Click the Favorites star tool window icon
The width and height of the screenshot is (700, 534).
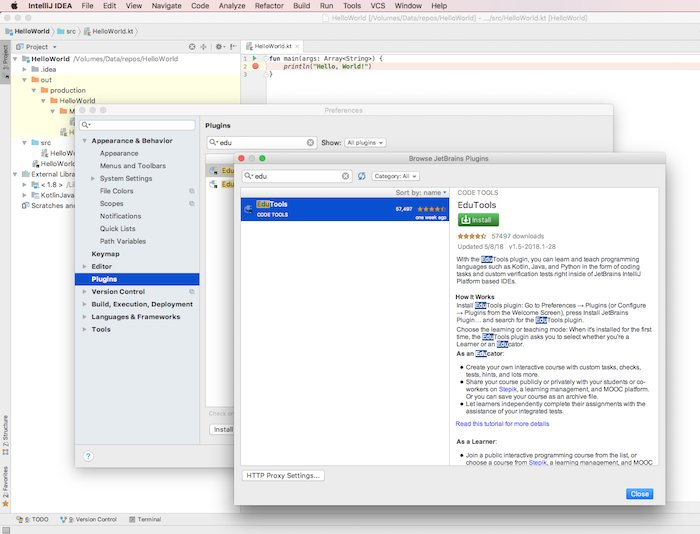5,504
